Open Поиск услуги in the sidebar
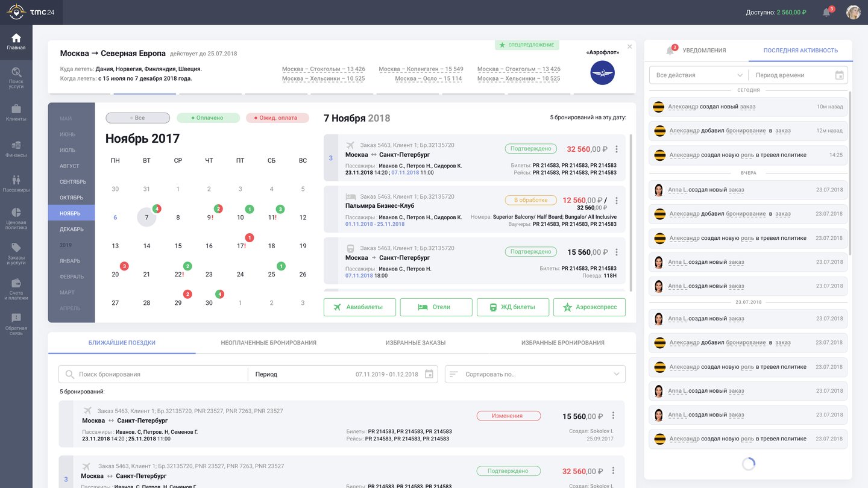The image size is (868, 488). pyautogui.click(x=16, y=77)
